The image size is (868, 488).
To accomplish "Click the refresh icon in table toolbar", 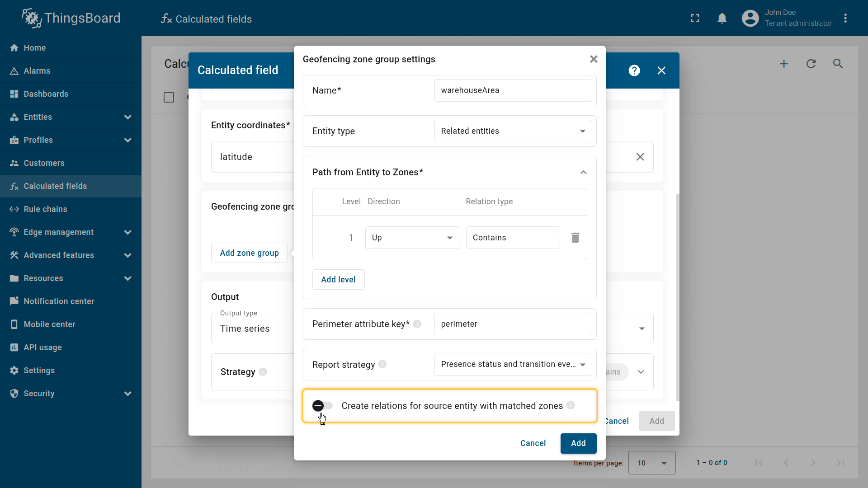I will 811,64.
